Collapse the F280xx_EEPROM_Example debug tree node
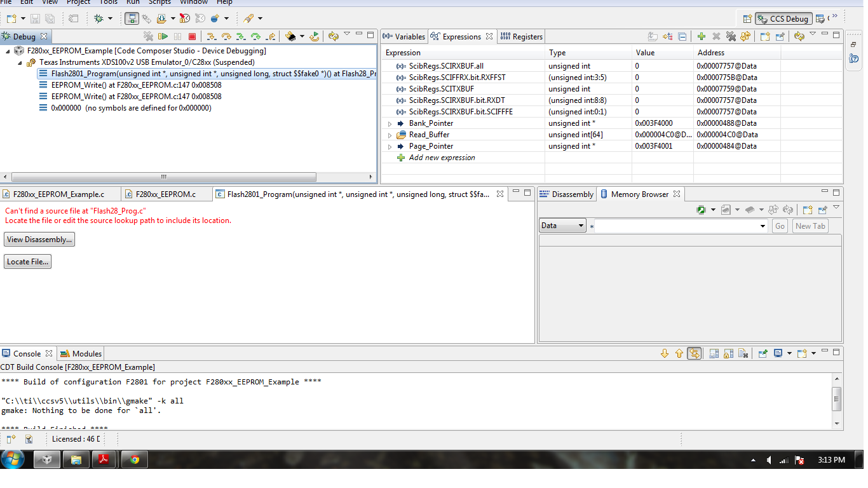The width and height of the screenshot is (868, 488). tap(7, 51)
